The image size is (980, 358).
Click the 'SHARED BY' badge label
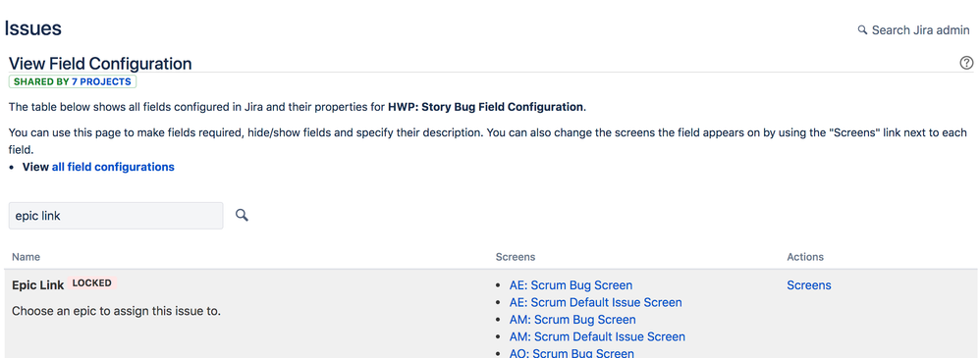pyautogui.click(x=41, y=81)
